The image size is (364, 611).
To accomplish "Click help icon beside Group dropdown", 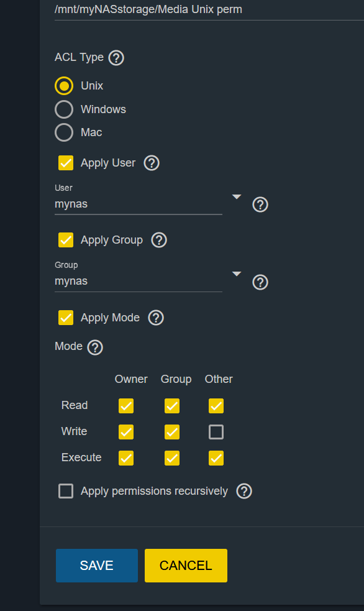I will pos(260,282).
